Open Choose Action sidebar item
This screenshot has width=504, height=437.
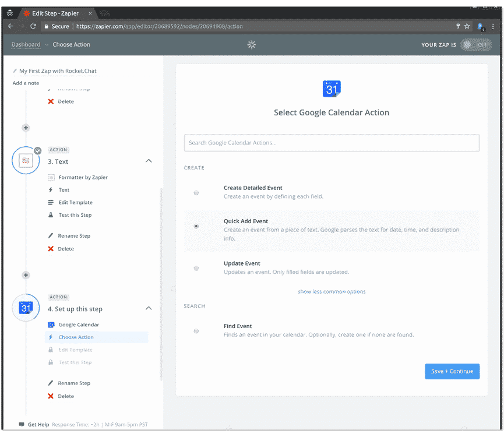(96, 337)
